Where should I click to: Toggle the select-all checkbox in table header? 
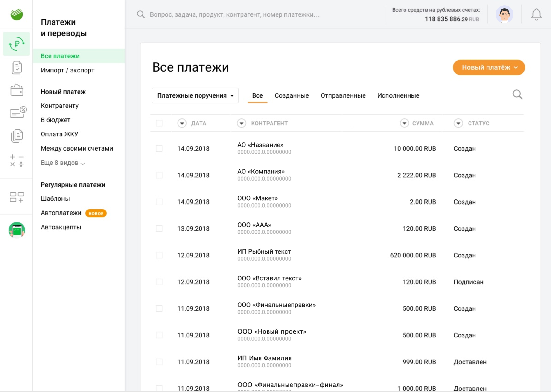pos(159,123)
